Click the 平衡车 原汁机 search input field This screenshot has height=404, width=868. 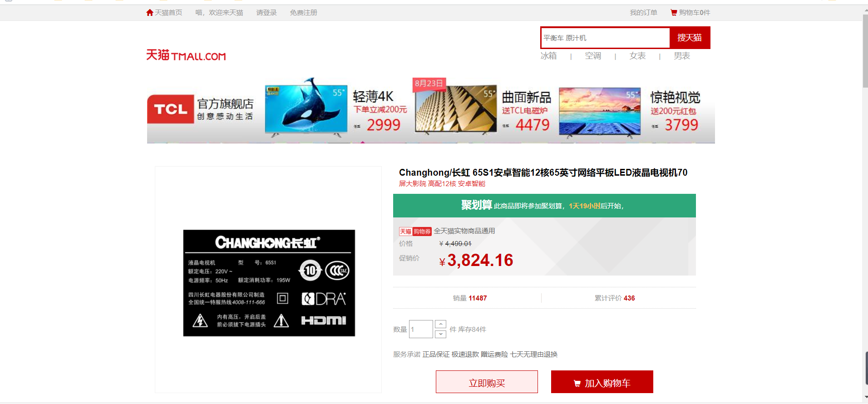click(605, 38)
